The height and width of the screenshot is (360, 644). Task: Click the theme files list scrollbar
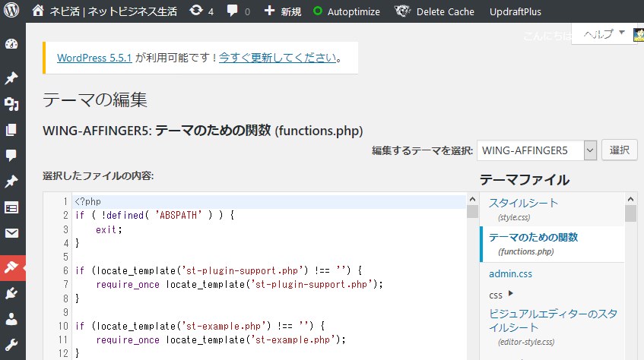(x=630, y=281)
